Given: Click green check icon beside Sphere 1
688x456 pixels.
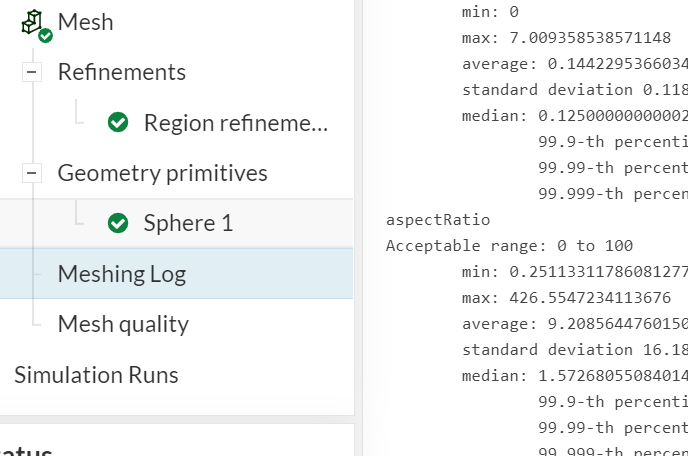Looking at the screenshot, I should [x=118, y=223].
